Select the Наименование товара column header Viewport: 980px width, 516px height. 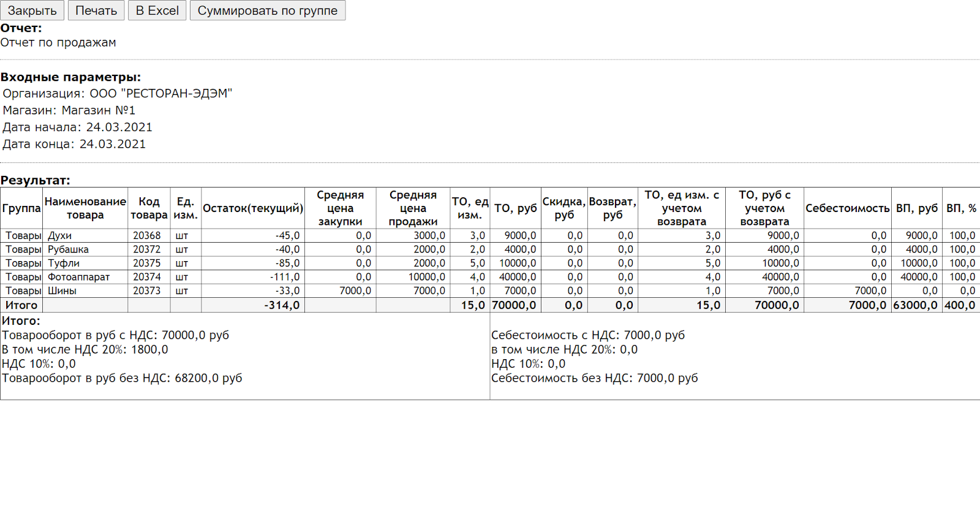tap(85, 208)
